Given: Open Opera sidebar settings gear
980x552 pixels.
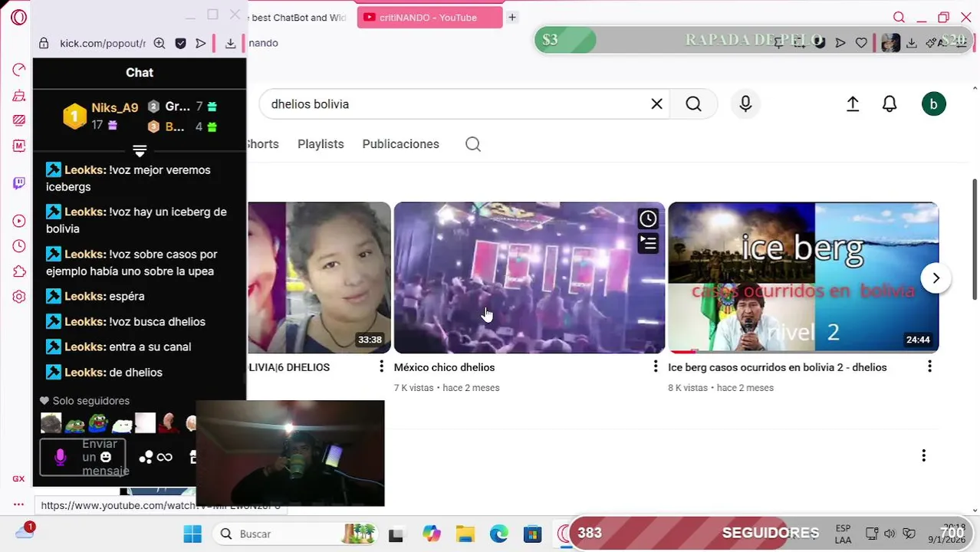Looking at the screenshot, I should point(19,297).
